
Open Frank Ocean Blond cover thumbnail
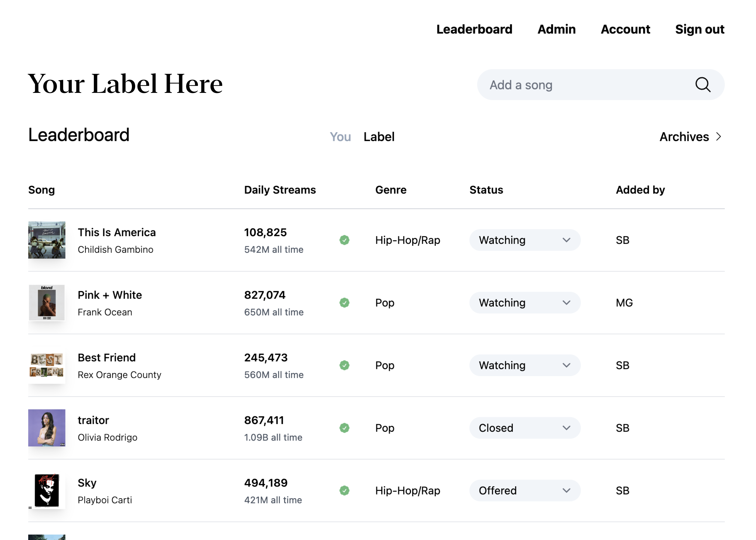tap(47, 303)
